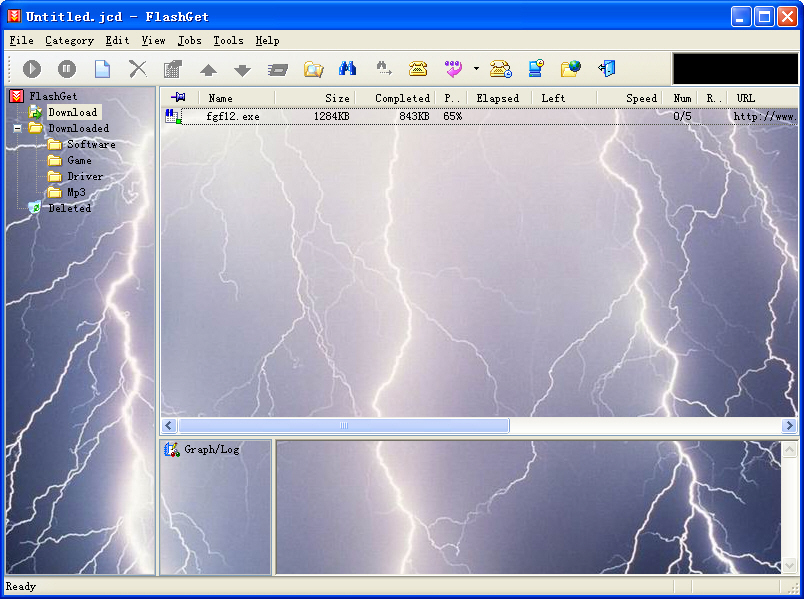Sort by the Speed column header

630,98
